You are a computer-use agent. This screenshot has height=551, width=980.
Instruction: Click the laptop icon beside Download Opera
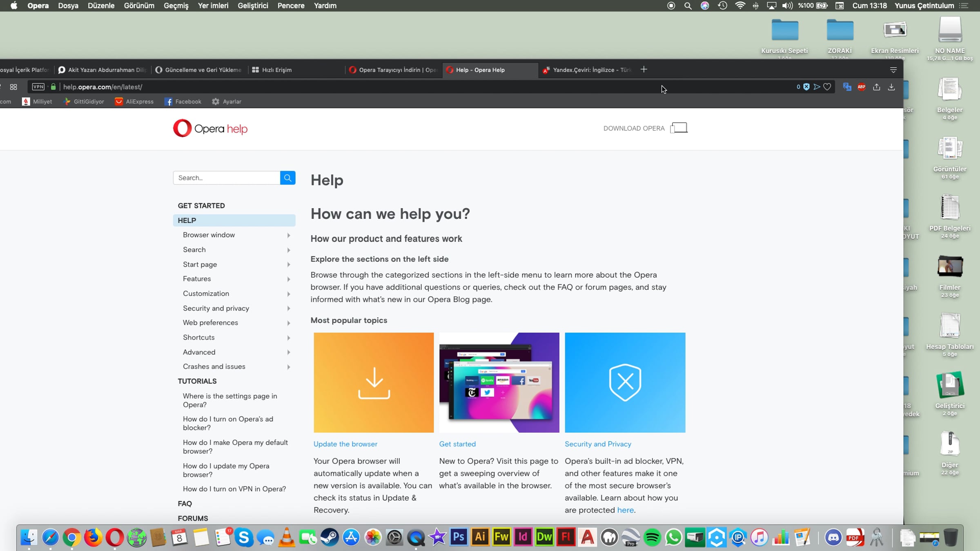click(x=679, y=128)
